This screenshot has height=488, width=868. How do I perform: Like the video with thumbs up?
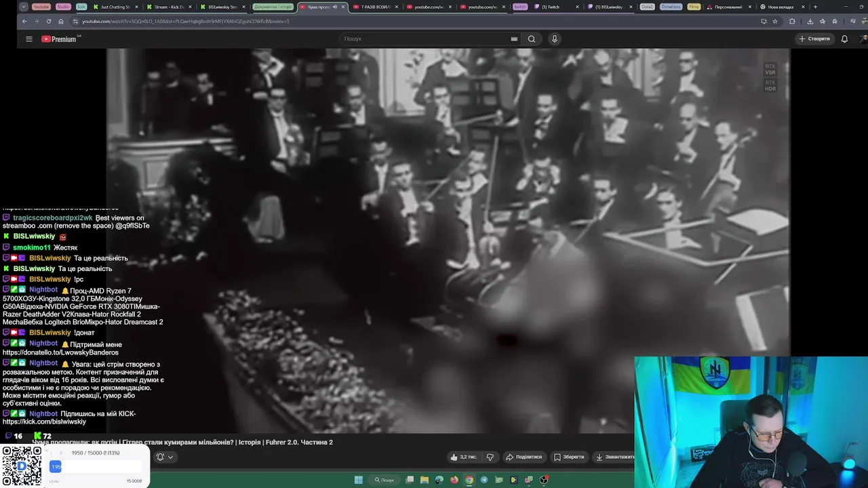pos(464,457)
